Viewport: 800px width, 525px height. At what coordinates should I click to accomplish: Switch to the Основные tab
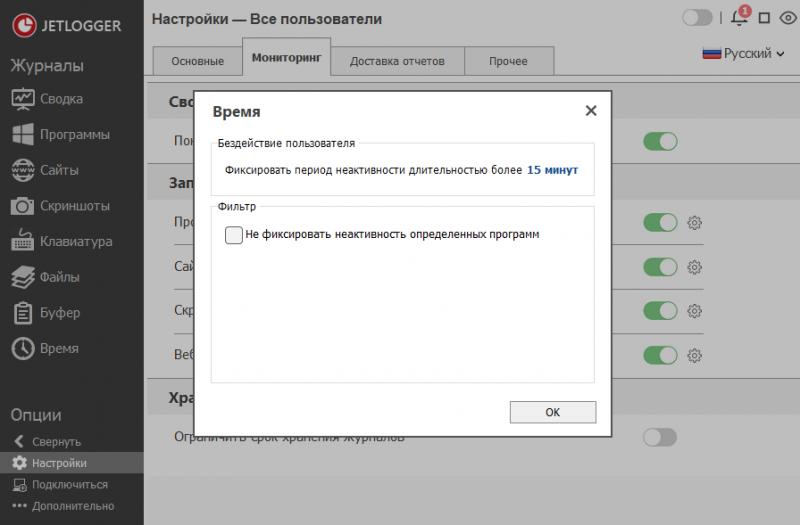point(197,61)
